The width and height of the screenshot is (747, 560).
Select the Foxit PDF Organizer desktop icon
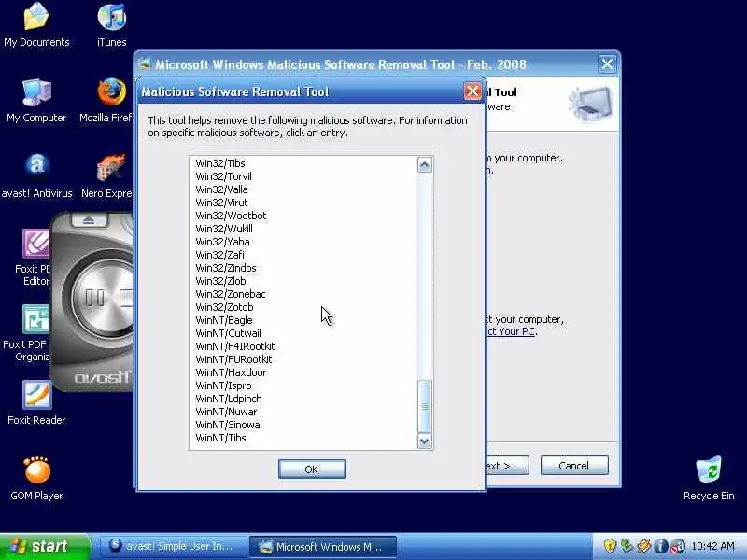click(x=28, y=333)
